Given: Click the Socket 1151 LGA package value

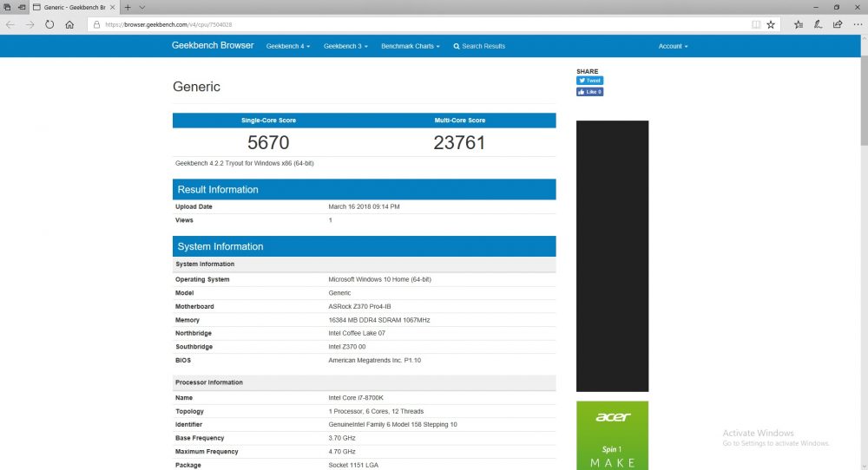Looking at the screenshot, I should point(353,465).
